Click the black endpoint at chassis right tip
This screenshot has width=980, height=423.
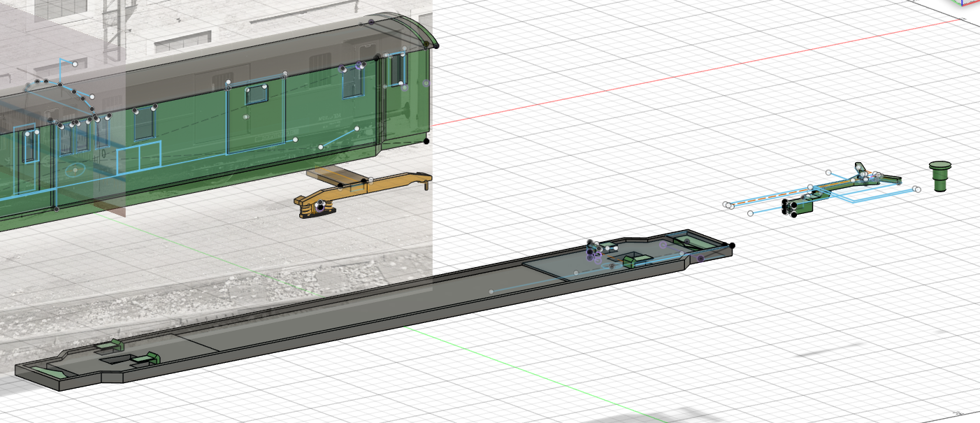click(x=732, y=245)
